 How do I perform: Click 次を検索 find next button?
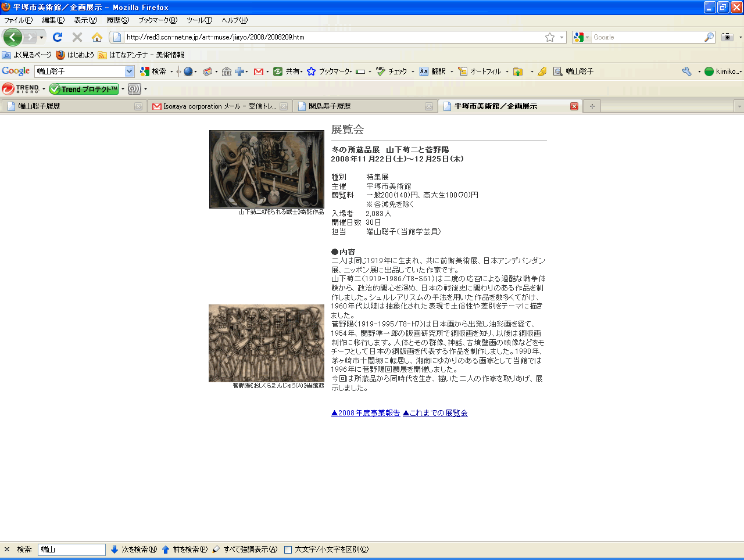tap(134, 550)
